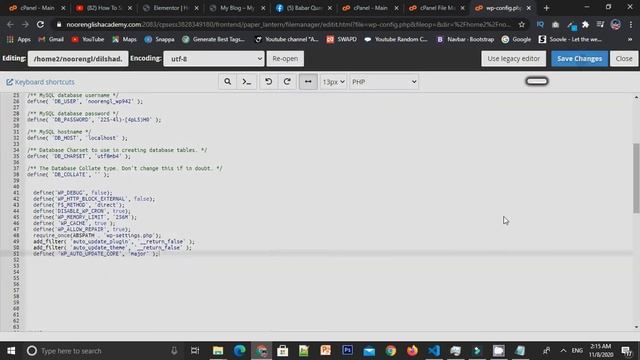The height and width of the screenshot is (360, 640).
Task: Open File Explorer from the taskbar
Action: coord(218,351)
